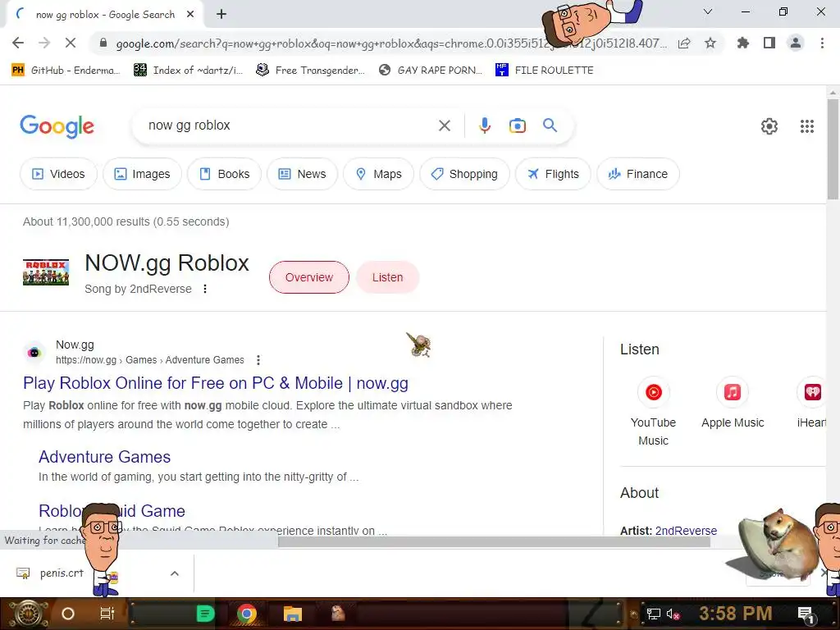Go to Google home via the logo
Screen dimensions: 840x630
[x=57, y=126]
